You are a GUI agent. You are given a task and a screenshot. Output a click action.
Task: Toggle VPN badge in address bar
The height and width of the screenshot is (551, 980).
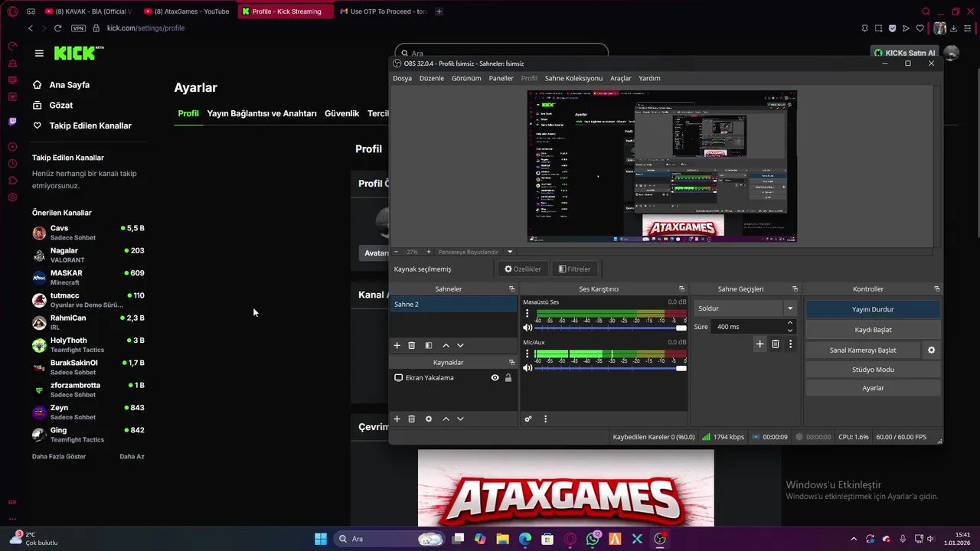coord(78,28)
